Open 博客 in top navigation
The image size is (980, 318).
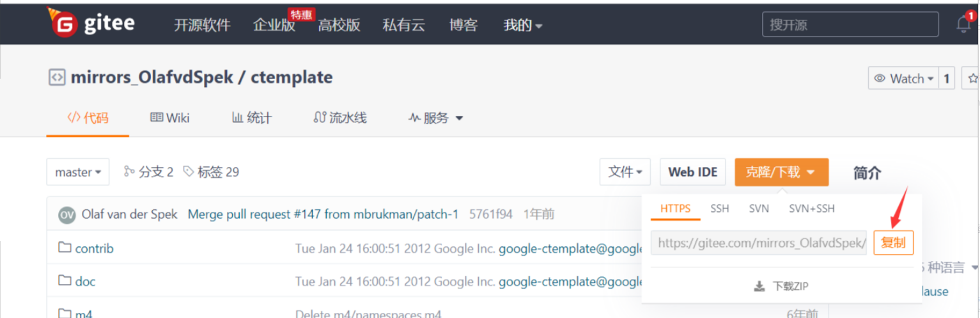pyautogui.click(x=463, y=25)
